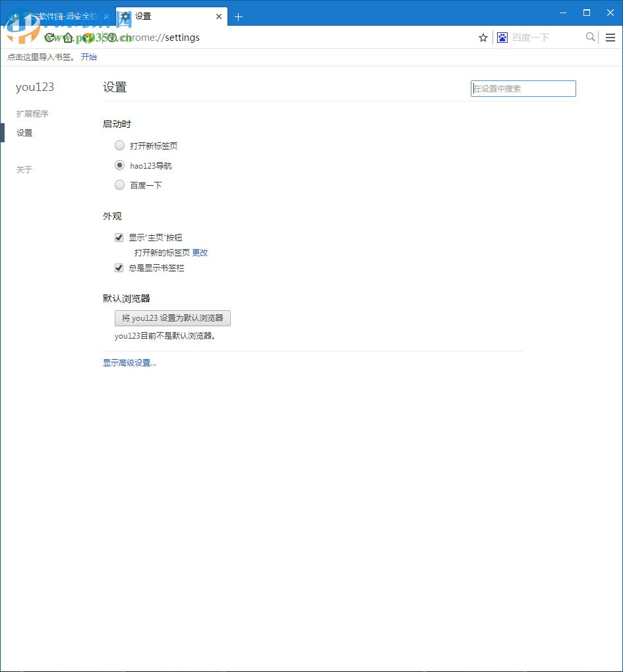623x672 pixels.
Task: Click the home button in the toolbar
Action: [x=68, y=38]
